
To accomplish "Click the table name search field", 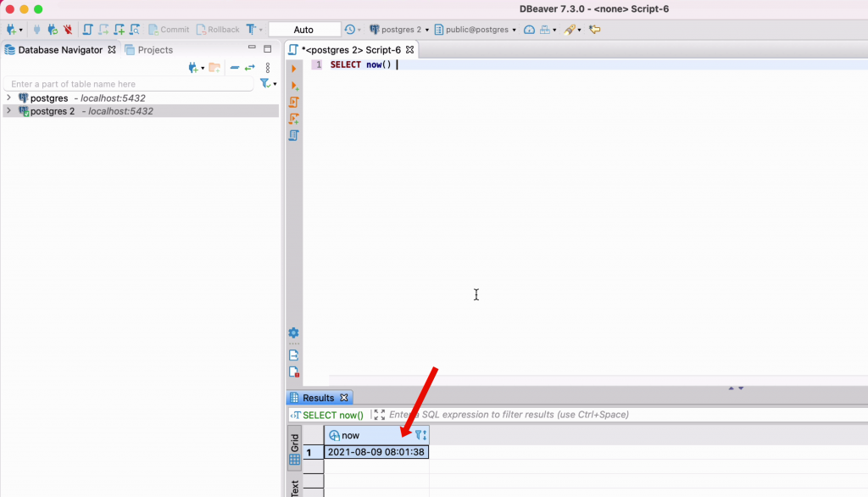I will (127, 84).
